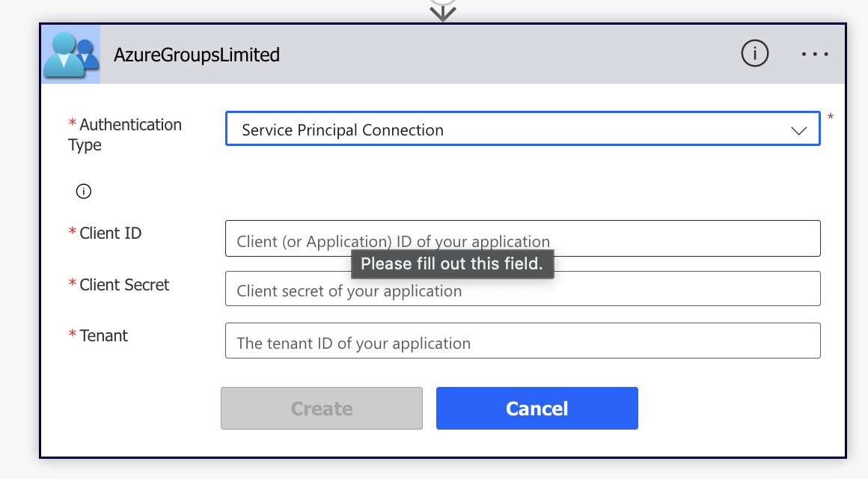Focus the Client Secret input field
Viewport: 868px width, 479px height.
point(522,289)
